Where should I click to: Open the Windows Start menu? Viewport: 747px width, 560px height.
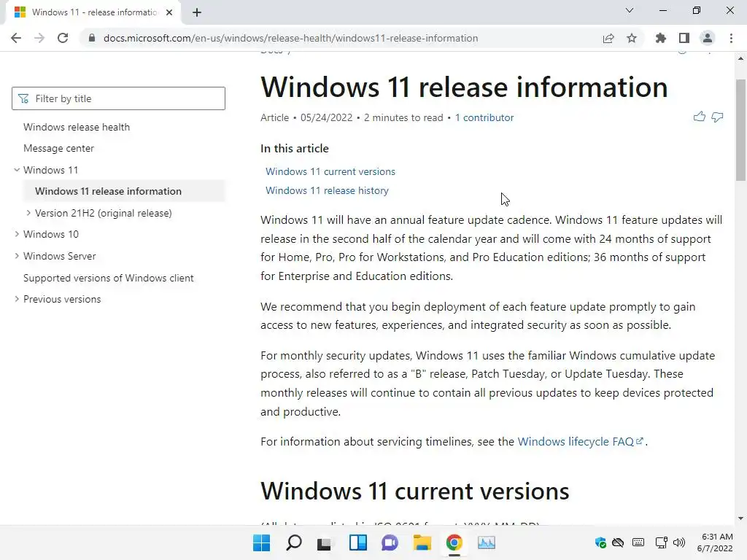point(262,542)
